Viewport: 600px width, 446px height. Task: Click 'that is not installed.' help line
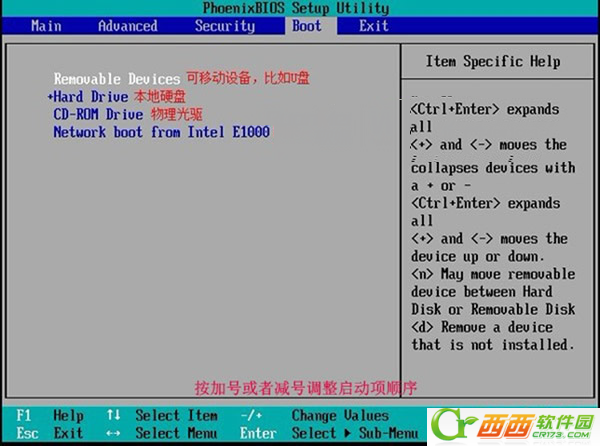(x=493, y=345)
